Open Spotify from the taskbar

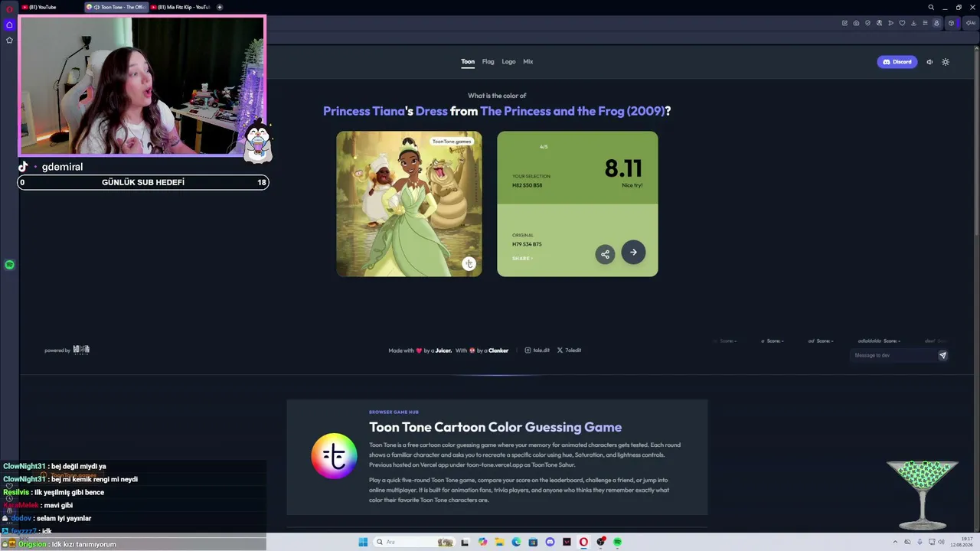(x=617, y=543)
